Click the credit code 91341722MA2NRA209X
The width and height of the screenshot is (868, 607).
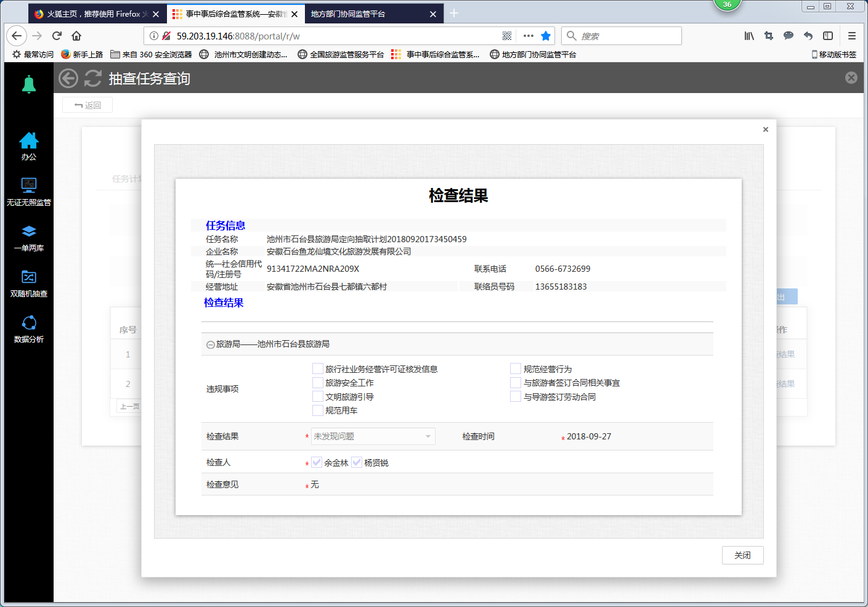click(313, 269)
